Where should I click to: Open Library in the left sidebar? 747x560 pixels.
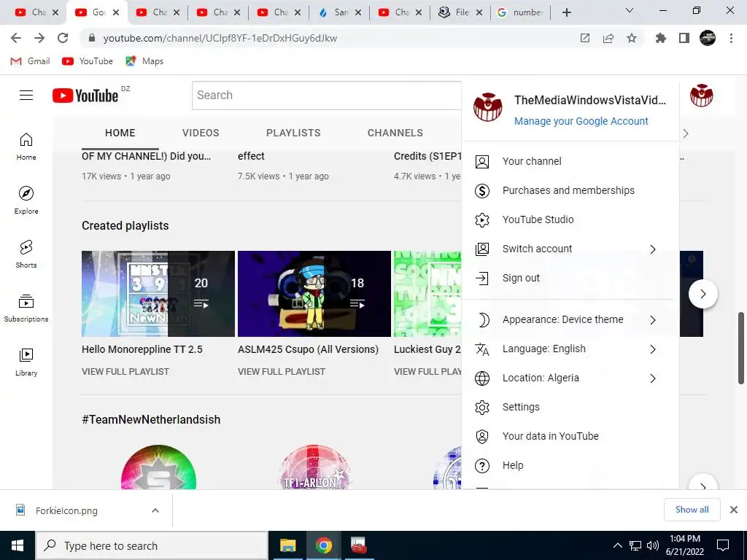(x=26, y=362)
